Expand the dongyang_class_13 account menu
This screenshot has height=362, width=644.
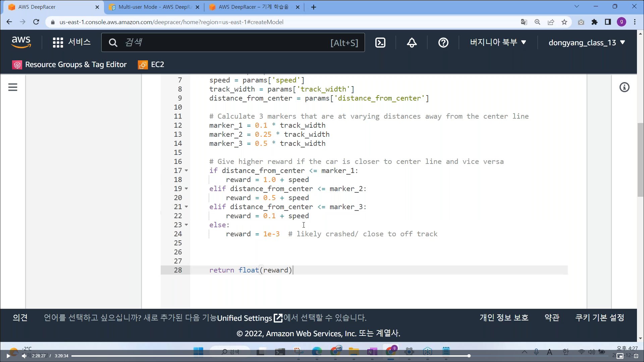click(587, 43)
